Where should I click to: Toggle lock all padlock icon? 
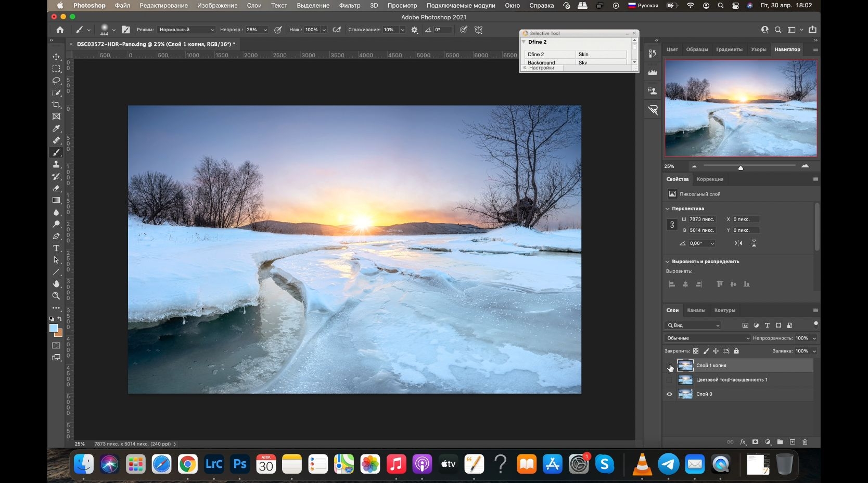pos(736,351)
